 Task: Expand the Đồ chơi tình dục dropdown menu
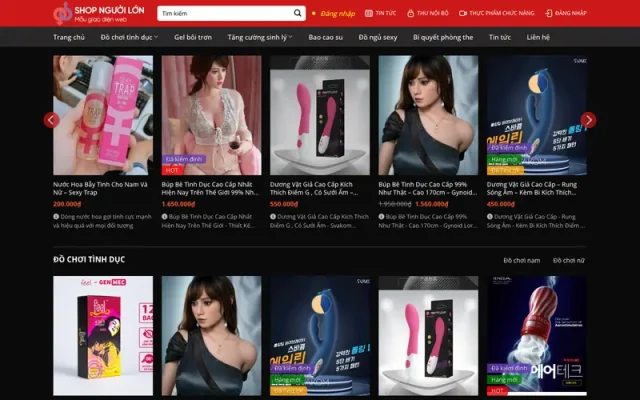point(129,37)
